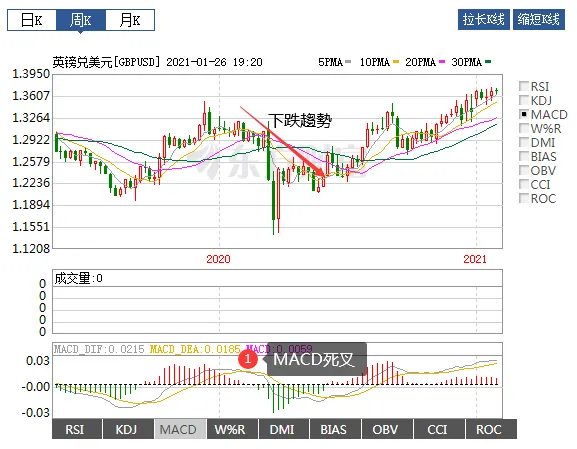Open the KDJ tab in bottom bar

[x=128, y=429]
